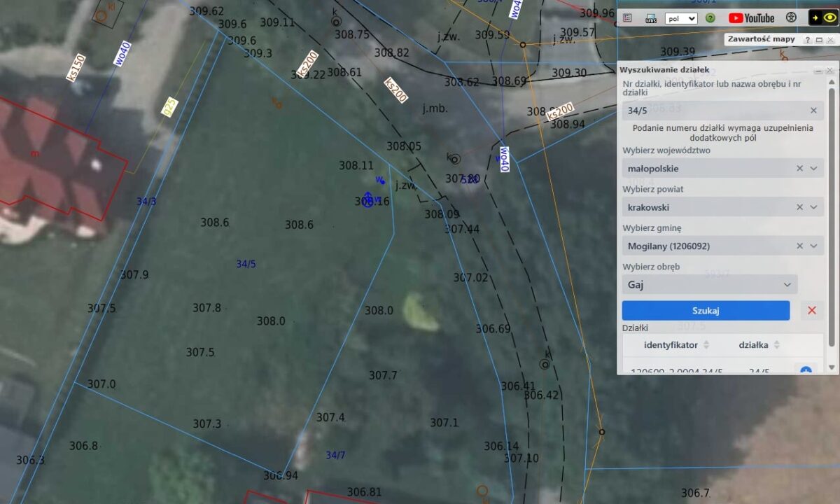Click the blue anchor well symbol on map
The width and height of the screenshot is (840, 504).
(x=367, y=200)
